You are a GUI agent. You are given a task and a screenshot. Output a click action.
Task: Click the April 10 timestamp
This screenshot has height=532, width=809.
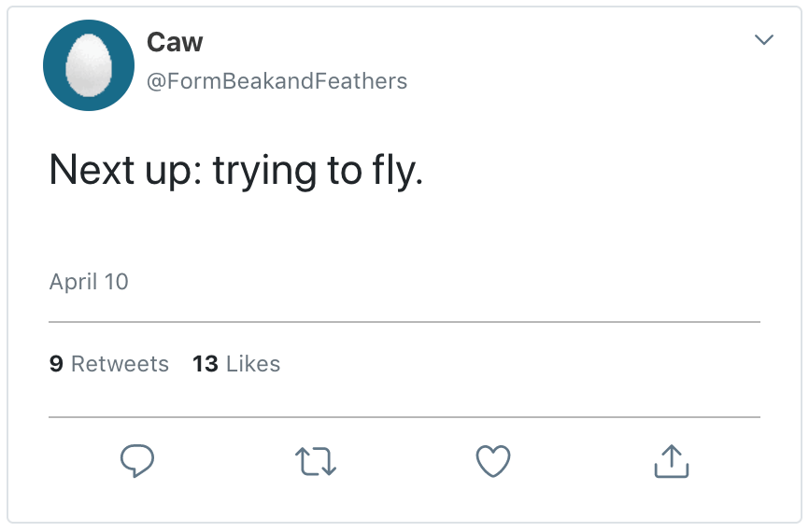tap(89, 282)
